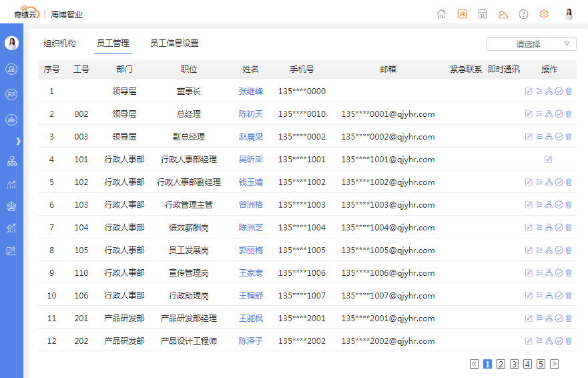Switch to 组织机构 tab
This screenshot has width=588, height=378.
click(59, 43)
